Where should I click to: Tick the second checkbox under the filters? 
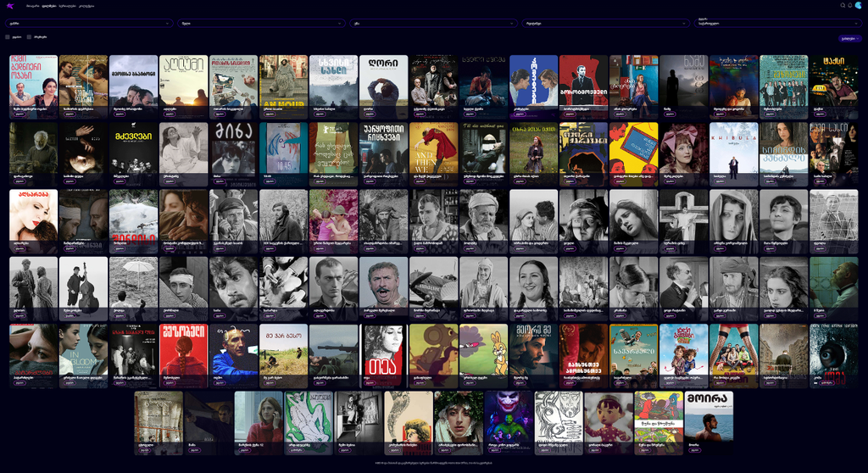point(30,37)
